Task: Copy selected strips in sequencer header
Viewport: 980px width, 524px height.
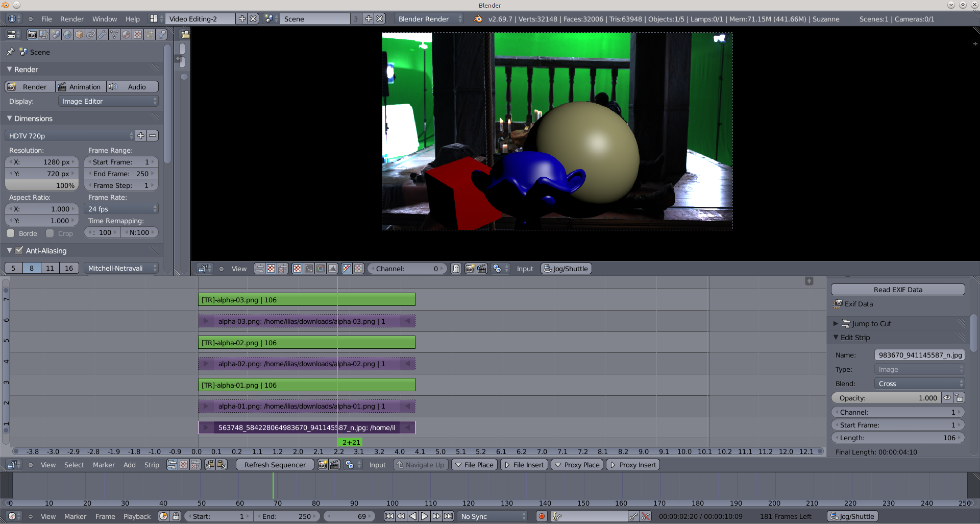Action: 210,465
